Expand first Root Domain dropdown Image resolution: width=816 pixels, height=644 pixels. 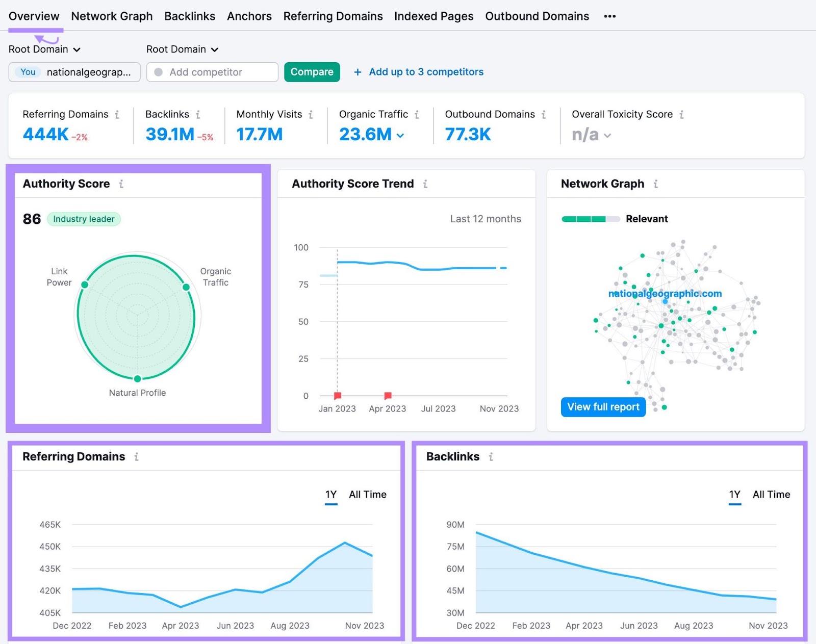tap(44, 49)
